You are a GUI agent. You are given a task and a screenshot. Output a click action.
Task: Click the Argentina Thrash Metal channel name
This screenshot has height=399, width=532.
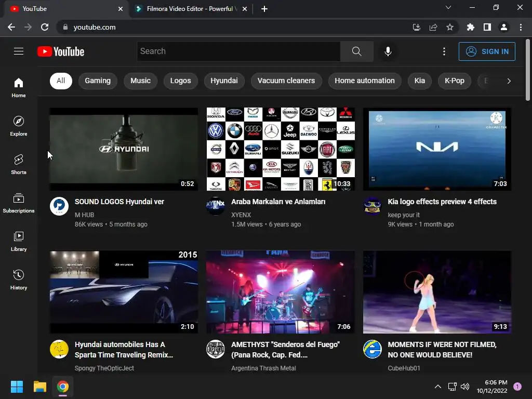click(x=263, y=368)
